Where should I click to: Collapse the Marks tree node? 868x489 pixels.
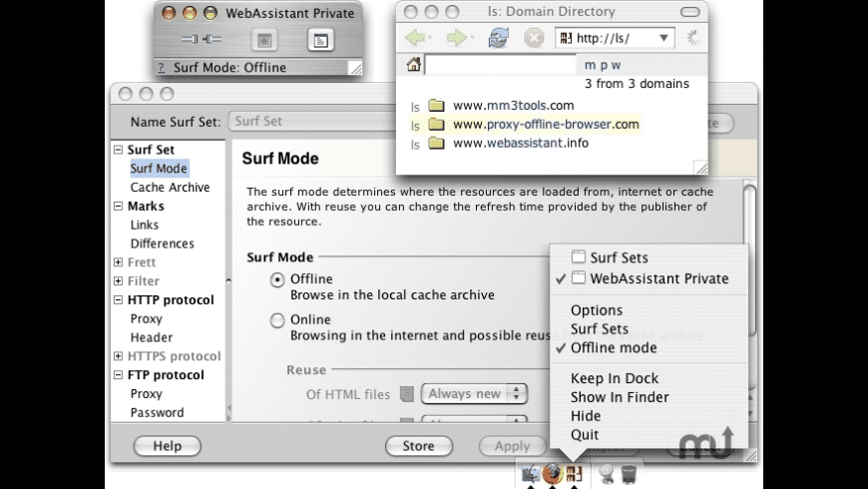pos(118,206)
